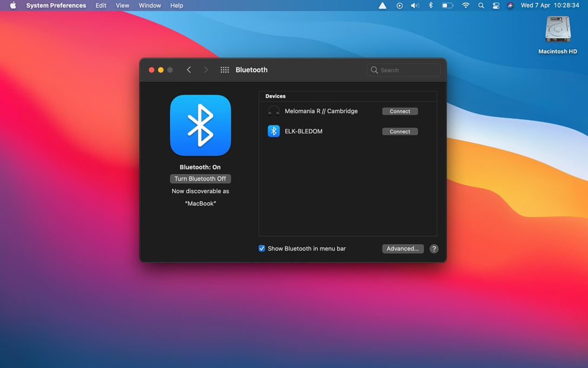Click the ELK-BLEDOM Bluetooth device icon
Viewport: 588px width, 368px height.
coord(273,132)
